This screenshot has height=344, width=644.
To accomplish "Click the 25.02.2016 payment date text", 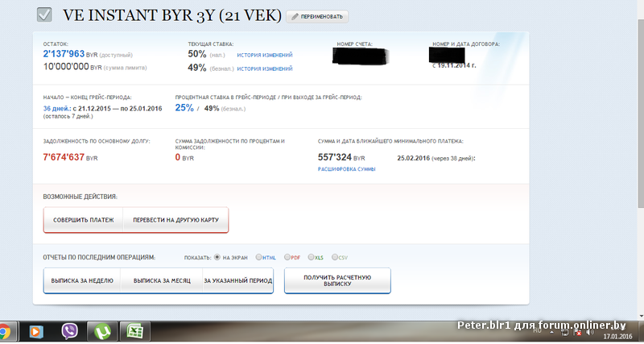I will click(413, 158).
